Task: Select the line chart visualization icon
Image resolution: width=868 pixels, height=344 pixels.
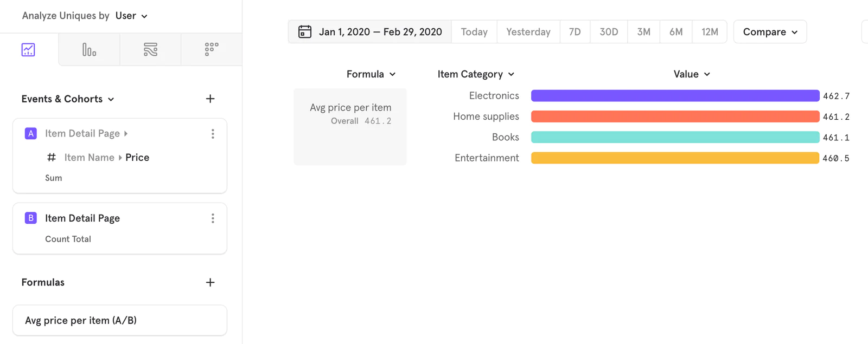Action: coord(28,49)
